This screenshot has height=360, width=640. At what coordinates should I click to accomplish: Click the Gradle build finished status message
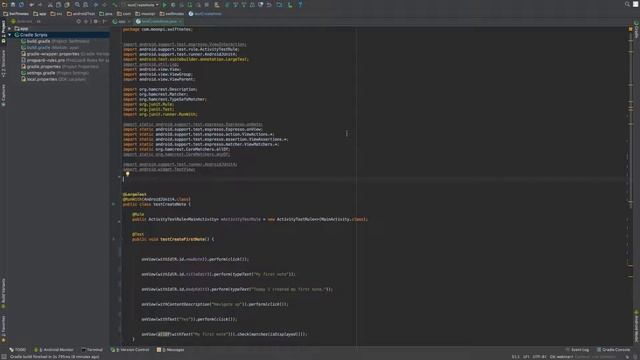[x=54, y=357]
